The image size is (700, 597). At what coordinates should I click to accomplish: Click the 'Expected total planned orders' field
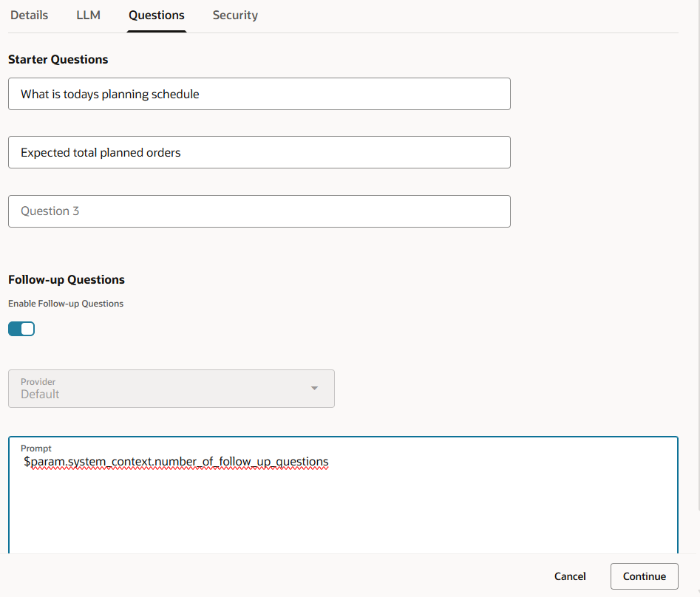[259, 153]
